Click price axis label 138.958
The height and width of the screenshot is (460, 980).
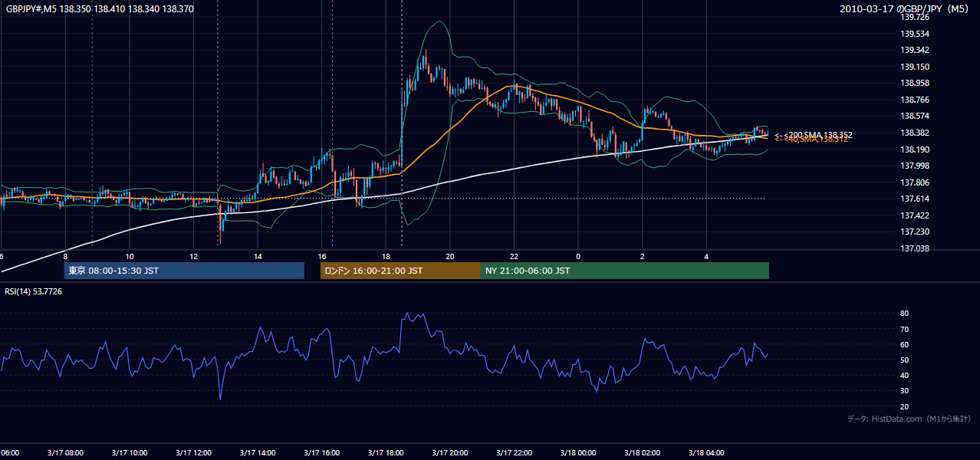(x=915, y=83)
